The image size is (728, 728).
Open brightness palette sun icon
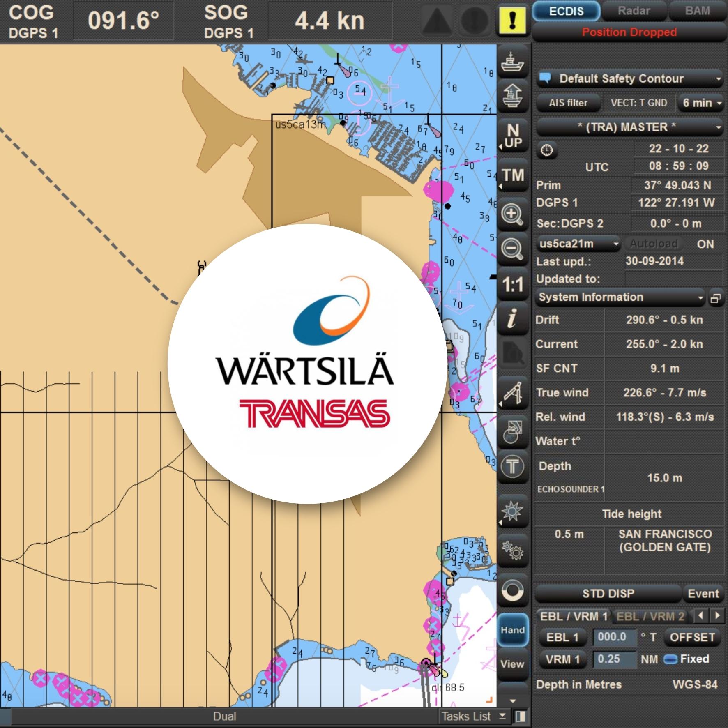[x=512, y=511]
